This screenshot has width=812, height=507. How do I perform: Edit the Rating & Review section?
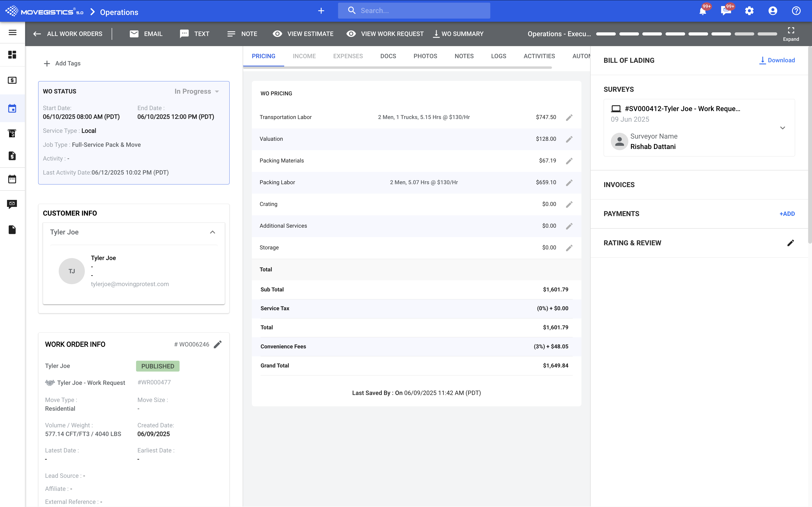[x=790, y=243]
